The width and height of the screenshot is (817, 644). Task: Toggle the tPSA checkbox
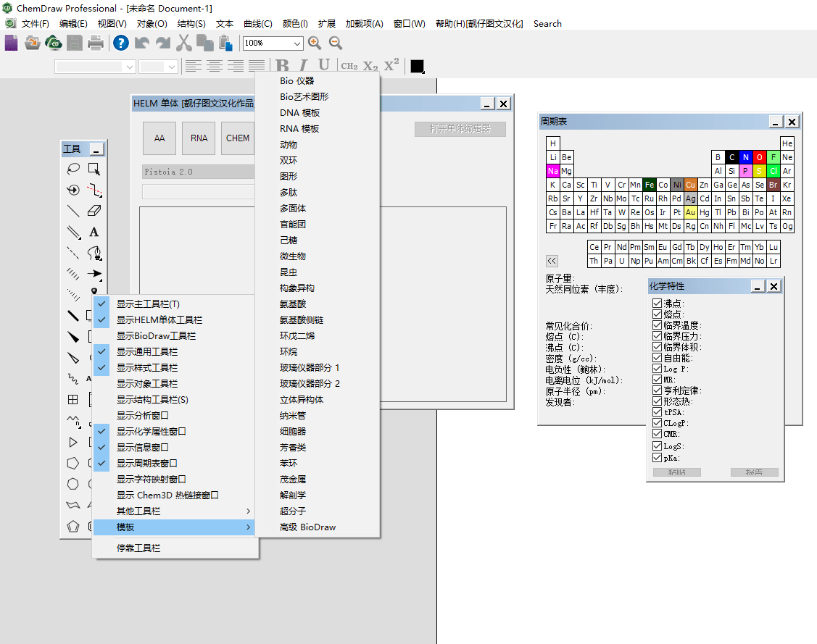click(657, 411)
